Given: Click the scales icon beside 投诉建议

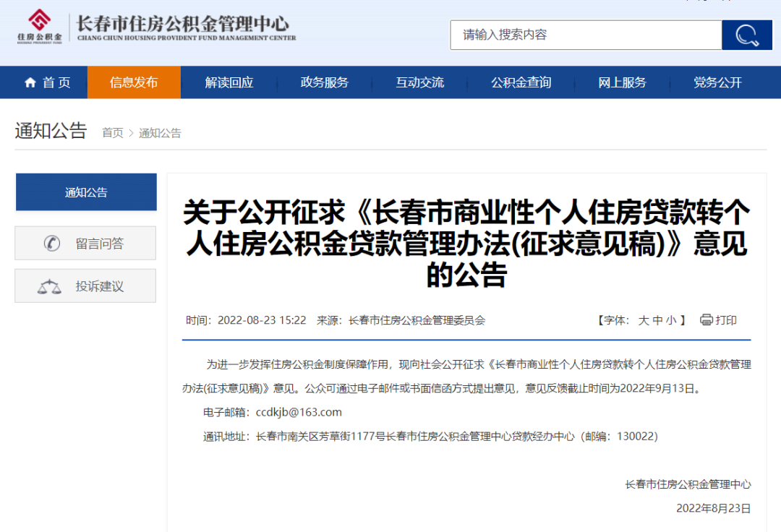Looking at the screenshot, I should [x=49, y=287].
